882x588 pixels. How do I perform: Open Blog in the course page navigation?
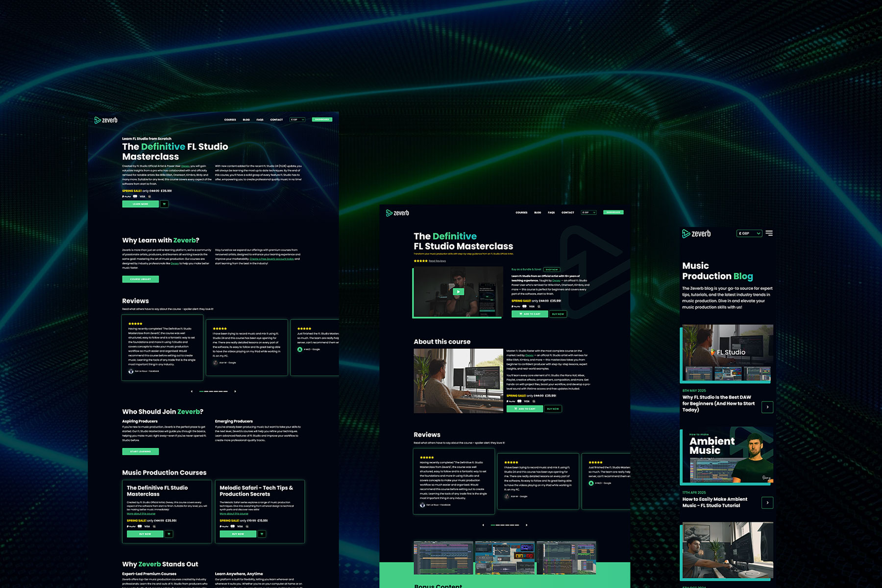click(538, 212)
